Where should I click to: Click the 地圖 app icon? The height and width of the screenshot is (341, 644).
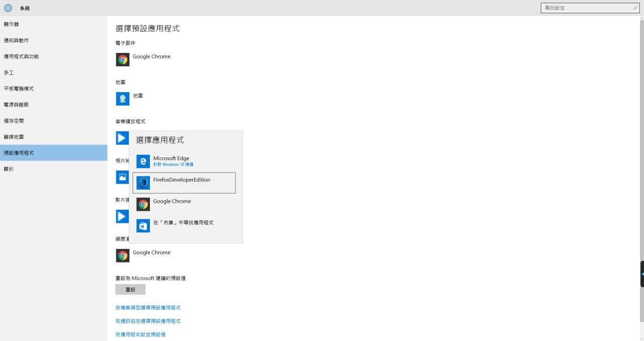click(122, 99)
